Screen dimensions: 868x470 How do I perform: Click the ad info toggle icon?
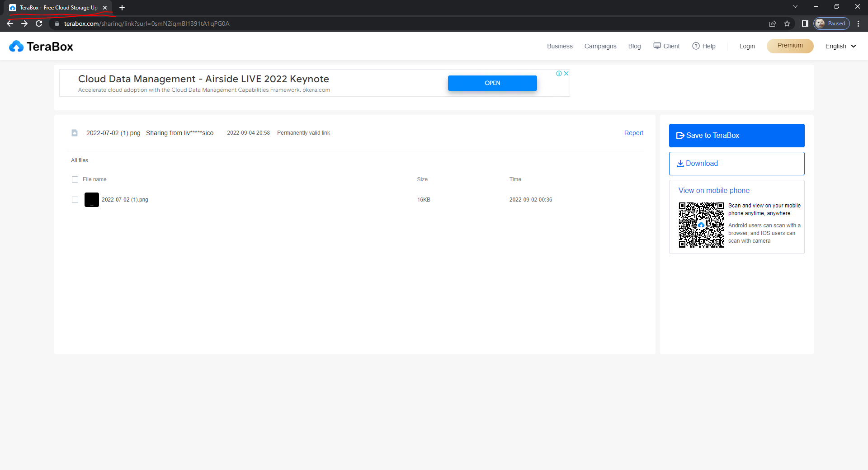click(x=560, y=73)
